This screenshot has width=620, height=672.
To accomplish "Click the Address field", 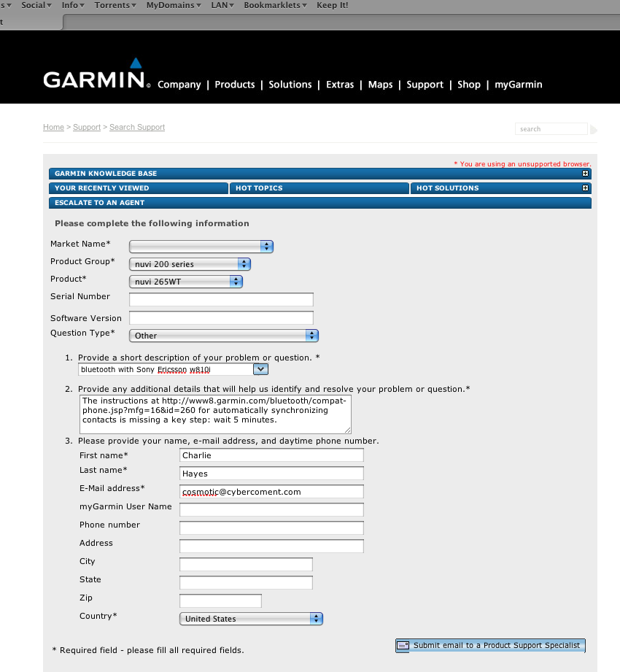I will click(x=271, y=547).
